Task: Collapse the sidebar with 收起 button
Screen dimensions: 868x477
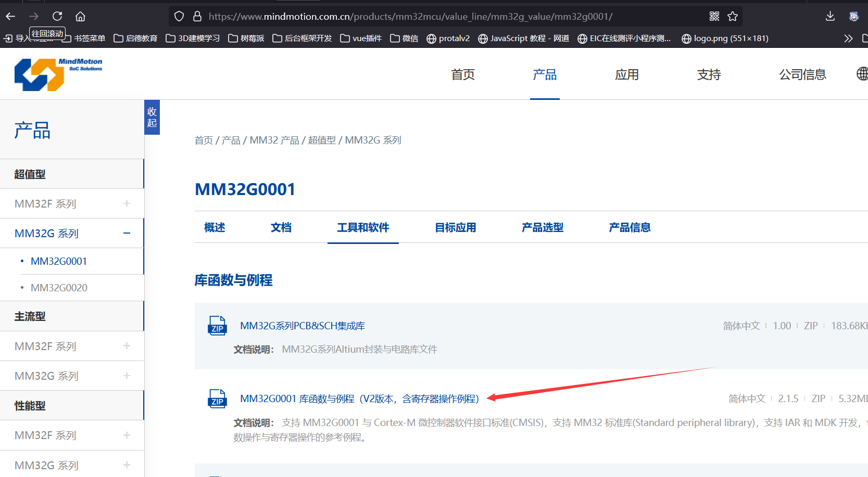Action: click(x=152, y=117)
